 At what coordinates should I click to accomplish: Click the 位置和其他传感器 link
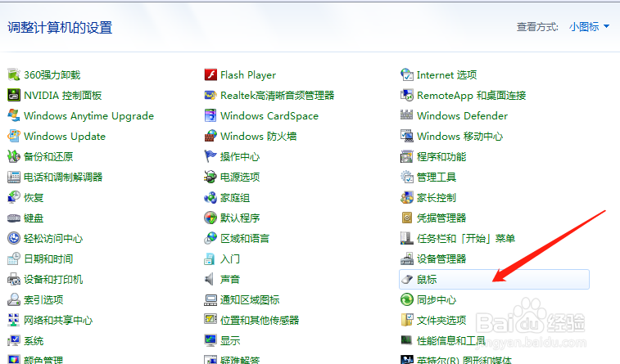tap(260, 320)
